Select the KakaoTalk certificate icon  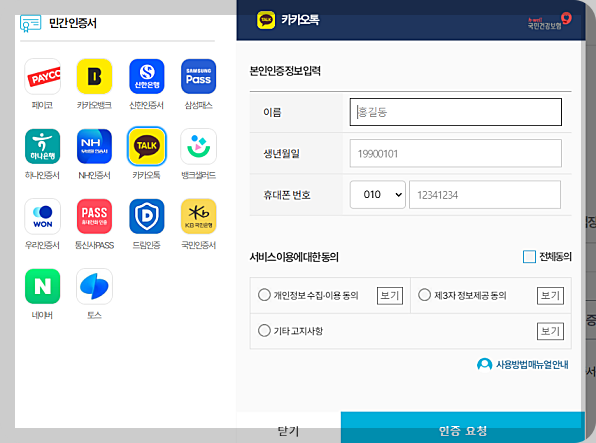click(x=147, y=146)
